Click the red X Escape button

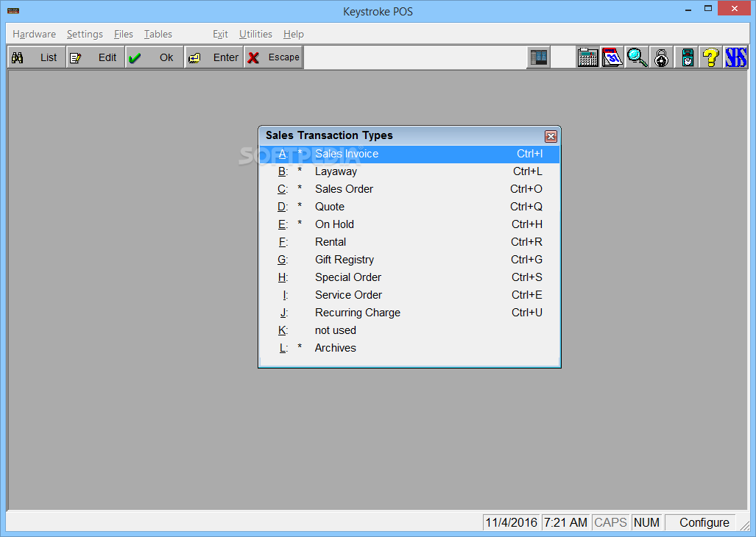coord(273,57)
